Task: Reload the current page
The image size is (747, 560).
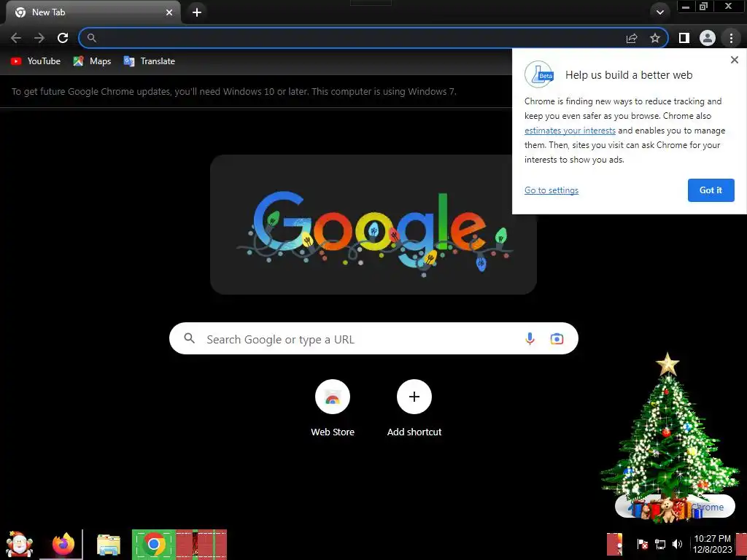Action: pyautogui.click(x=63, y=38)
